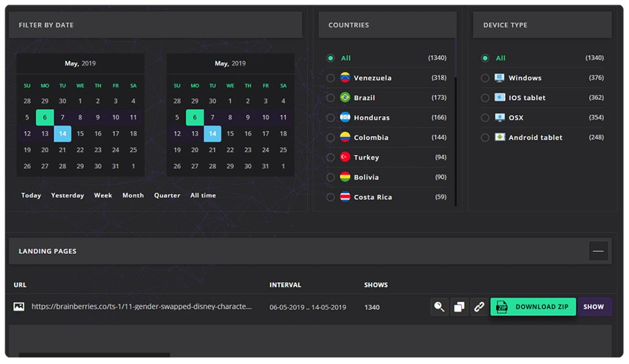
Task: Click the Download ZIP button
Action: click(533, 307)
